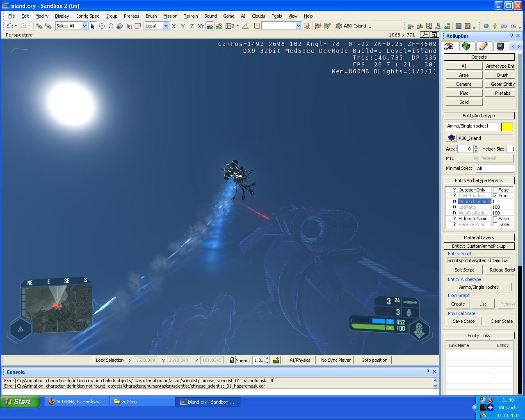Open the layers icon beside AB0_Island

(x=338, y=26)
